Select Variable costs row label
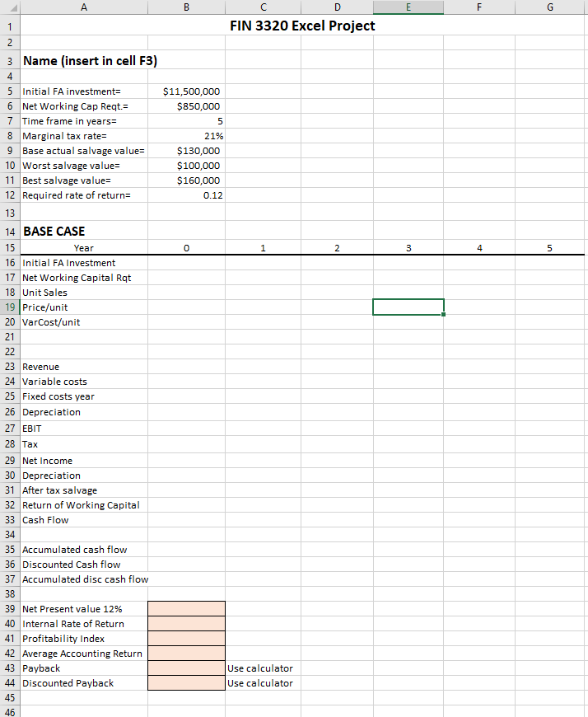Screen dimensions: 588x717 (x=54, y=382)
